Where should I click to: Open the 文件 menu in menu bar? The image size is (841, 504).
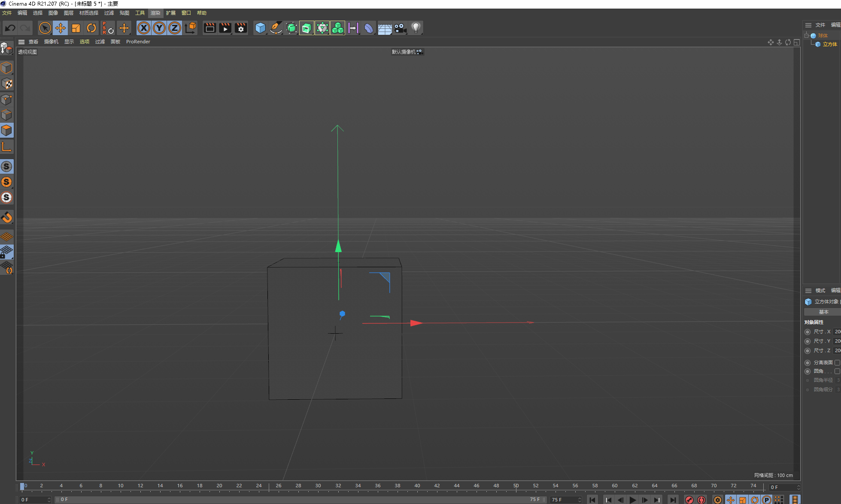coord(7,13)
